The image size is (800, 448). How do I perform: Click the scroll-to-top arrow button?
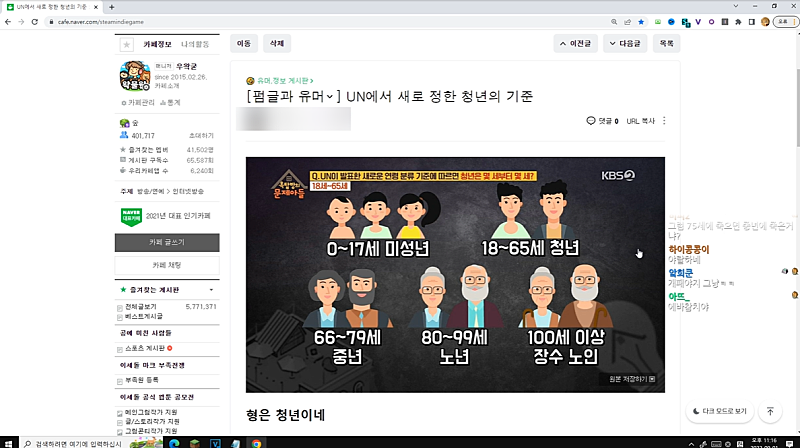[x=770, y=411]
